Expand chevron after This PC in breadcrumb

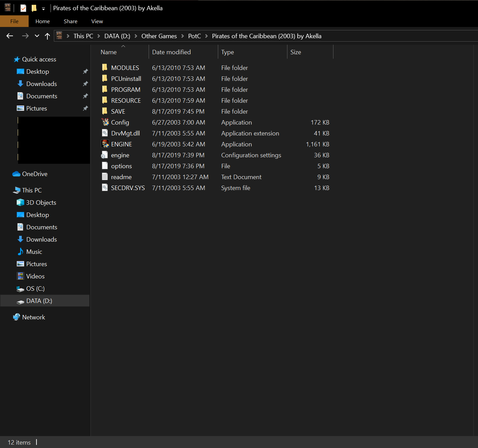point(99,36)
